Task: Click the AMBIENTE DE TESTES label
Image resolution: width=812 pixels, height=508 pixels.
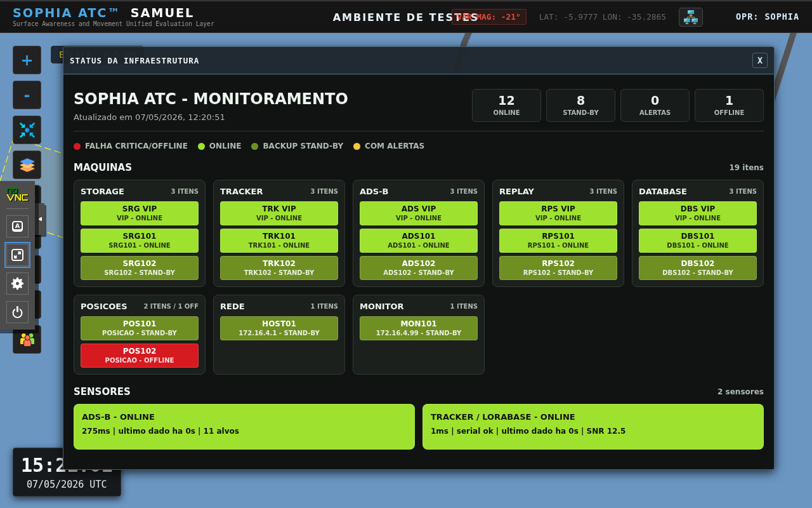Action: 405,17
